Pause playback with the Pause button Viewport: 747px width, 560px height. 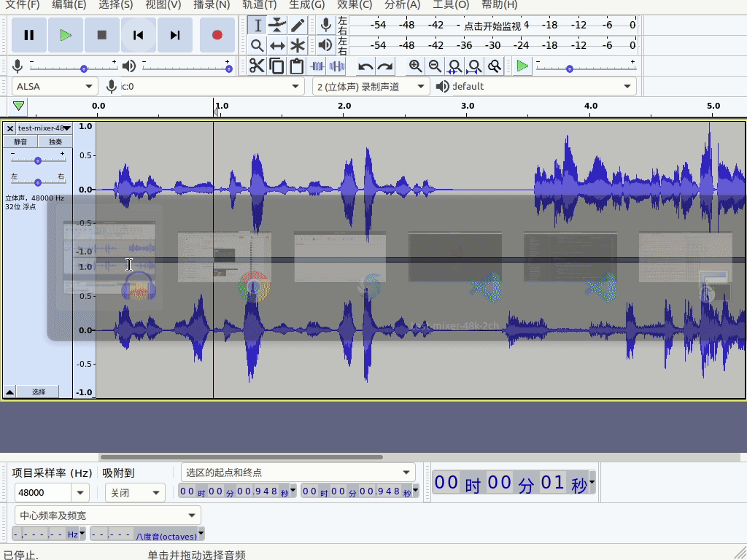coord(29,35)
